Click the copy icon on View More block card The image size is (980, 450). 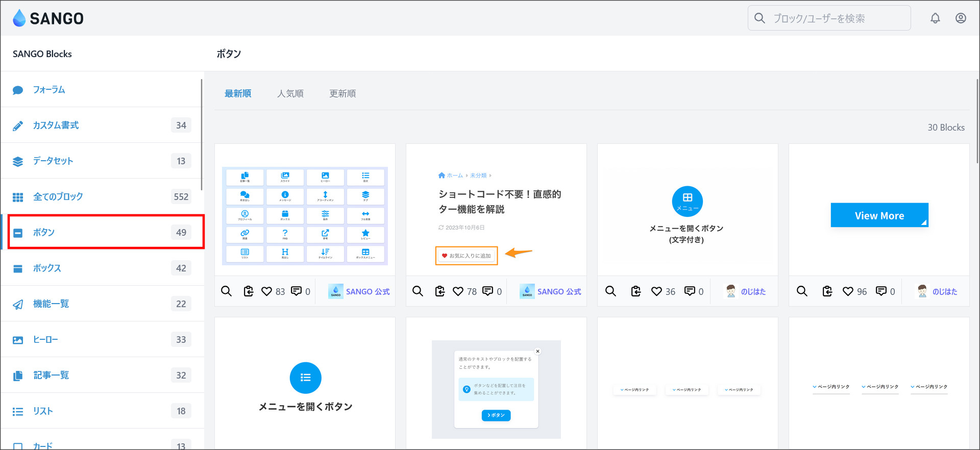tap(827, 291)
